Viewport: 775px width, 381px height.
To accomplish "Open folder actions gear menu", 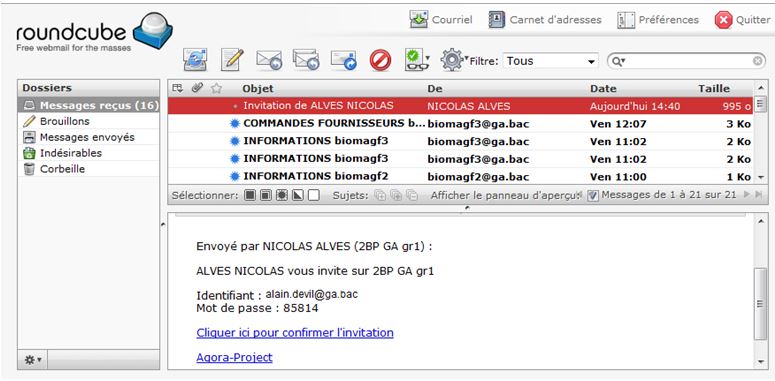I will 33,360.
